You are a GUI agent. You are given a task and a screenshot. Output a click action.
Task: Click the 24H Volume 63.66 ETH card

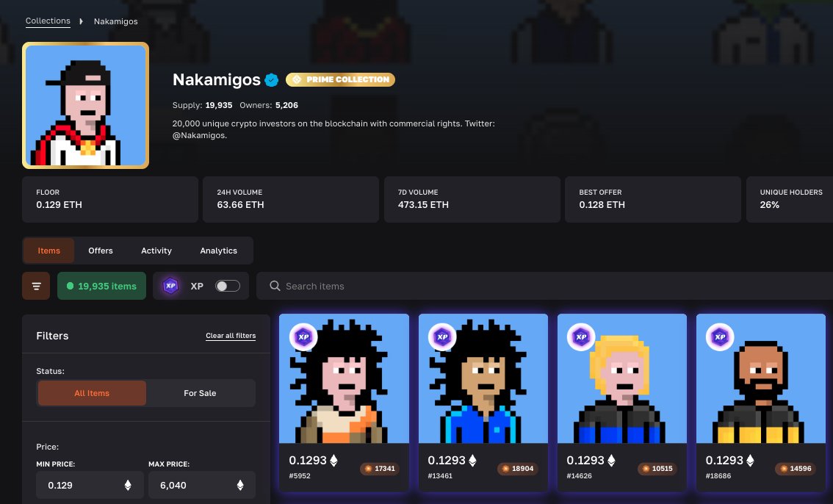coord(291,199)
